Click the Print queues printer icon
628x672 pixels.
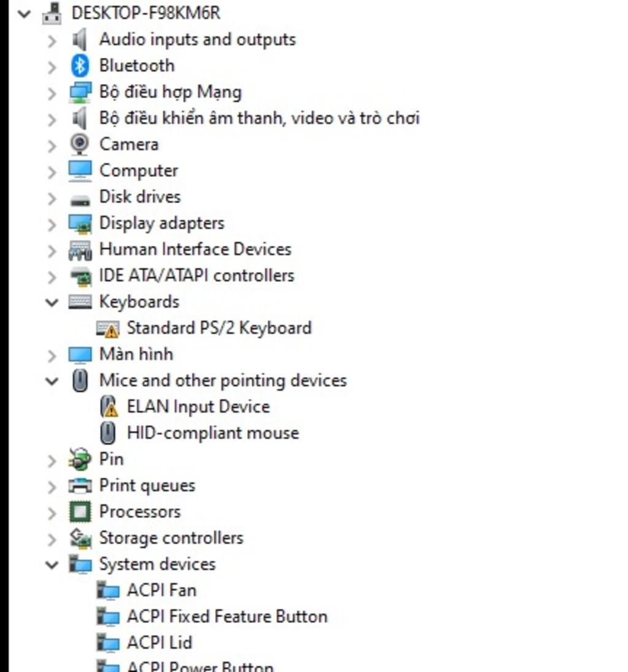click(x=80, y=485)
